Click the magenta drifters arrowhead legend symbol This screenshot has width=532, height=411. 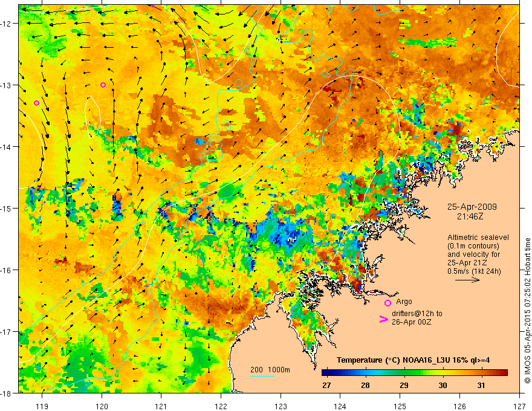[384, 319]
